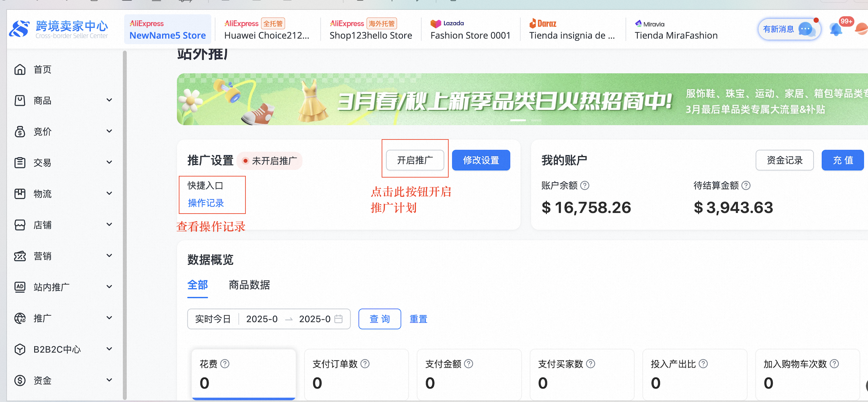Click the help icon beside 账户余额
Image resolution: width=868 pixels, height=402 pixels.
tap(585, 186)
